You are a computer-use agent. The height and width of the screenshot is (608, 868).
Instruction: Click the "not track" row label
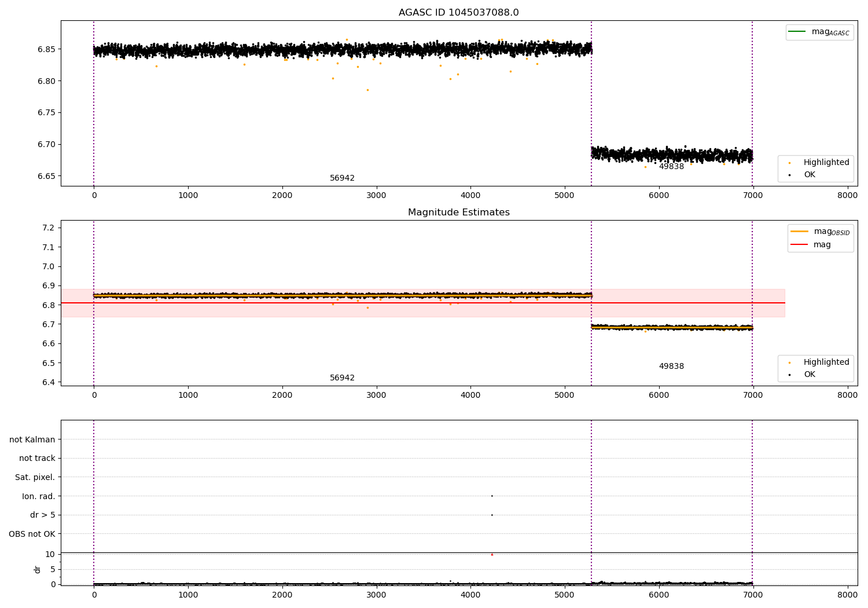click(37, 459)
